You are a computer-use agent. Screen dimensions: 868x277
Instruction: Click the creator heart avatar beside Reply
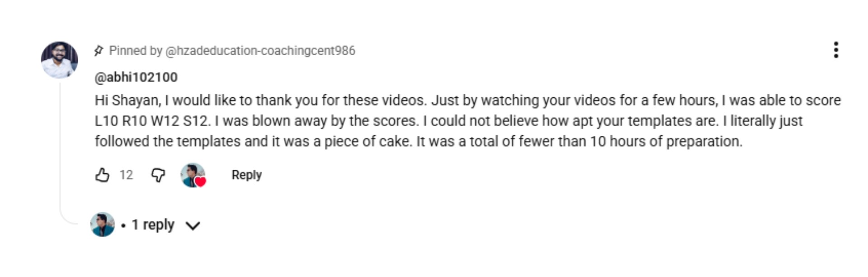(x=192, y=174)
